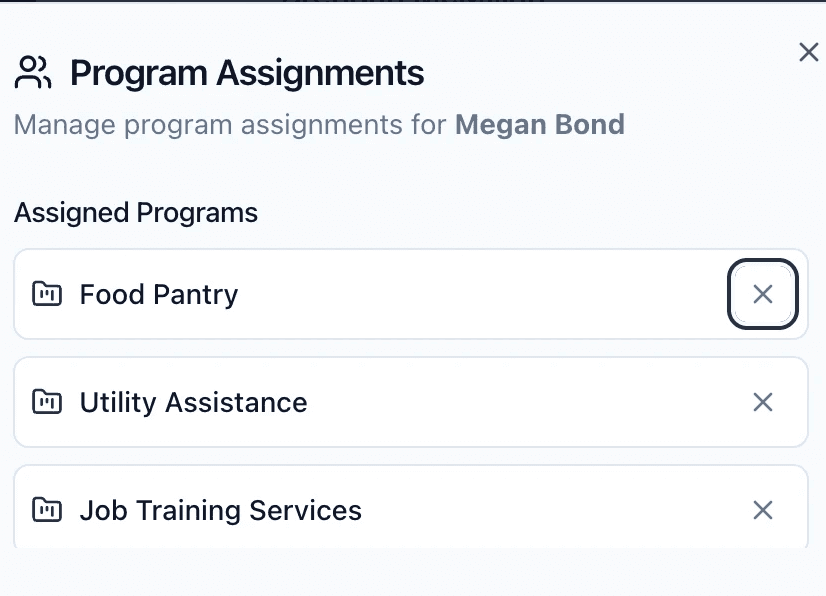Click the people icon beside Program Assignments
The image size is (826, 596).
(33, 72)
